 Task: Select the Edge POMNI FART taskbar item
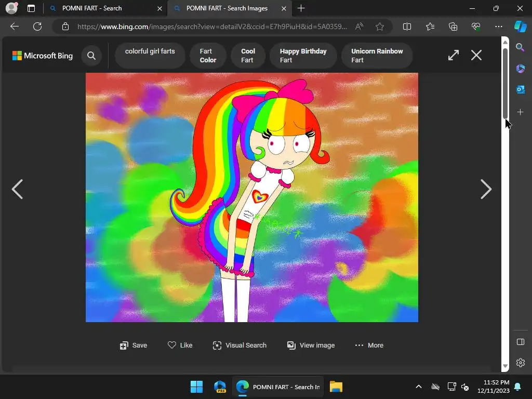pyautogui.click(x=277, y=387)
